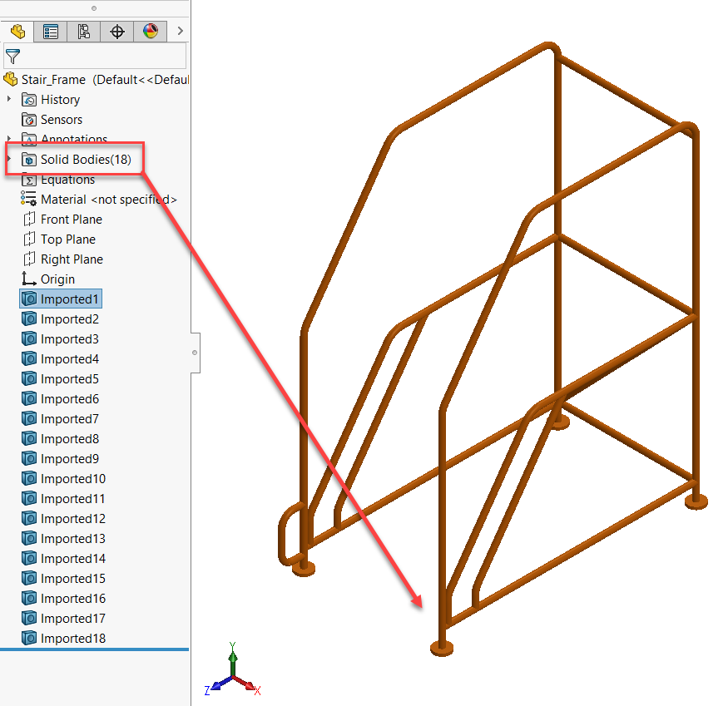Open the FeatureManager Design Tree tab

tap(17, 32)
